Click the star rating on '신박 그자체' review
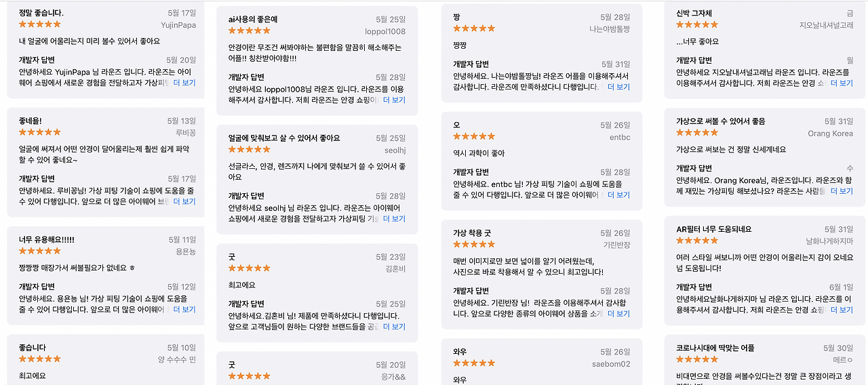 click(697, 24)
